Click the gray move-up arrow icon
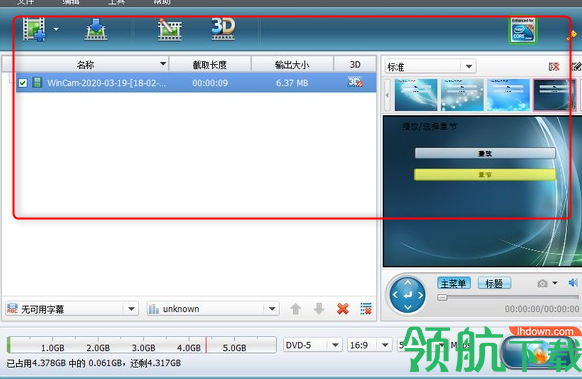 [x=295, y=308]
